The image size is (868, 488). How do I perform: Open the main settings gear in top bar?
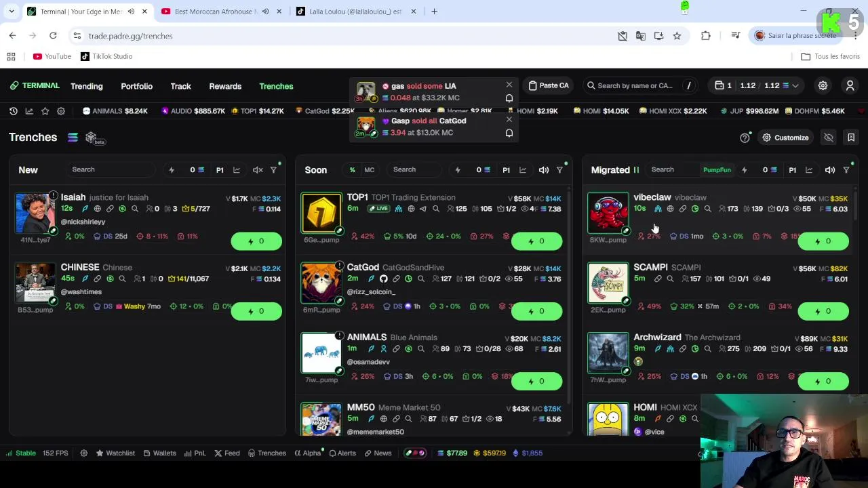coord(823,86)
